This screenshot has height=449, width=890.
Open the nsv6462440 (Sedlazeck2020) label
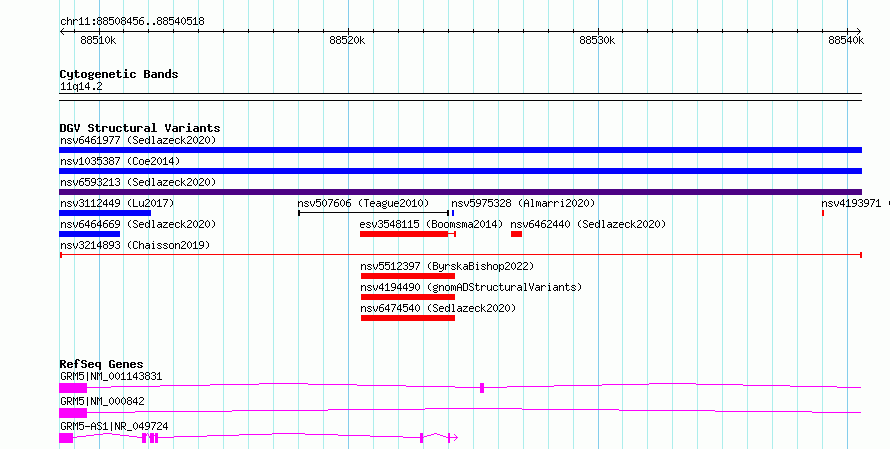pos(588,224)
